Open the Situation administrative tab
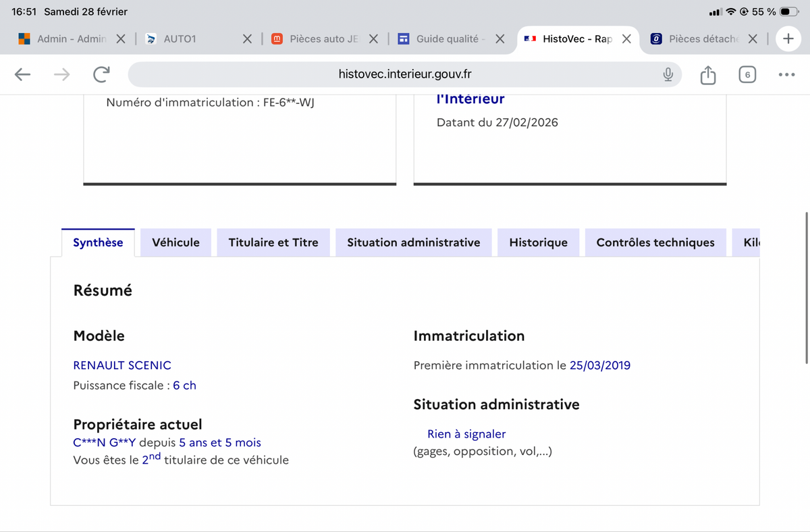Image resolution: width=810 pixels, height=532 pixels. [413, 242]
